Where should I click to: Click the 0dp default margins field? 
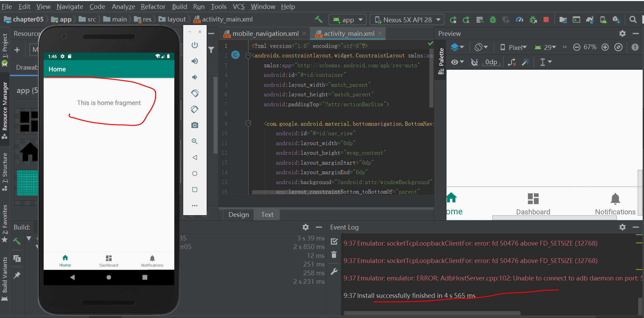[491, 62]
